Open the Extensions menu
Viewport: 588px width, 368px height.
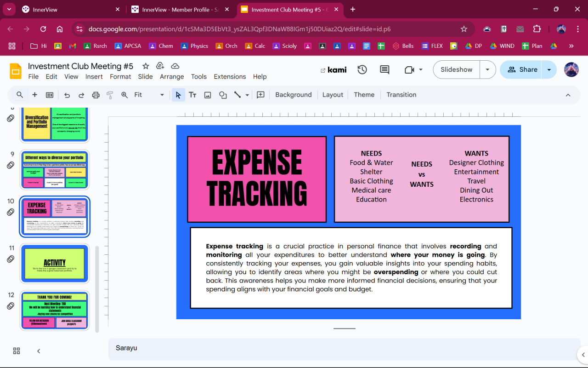230,77
